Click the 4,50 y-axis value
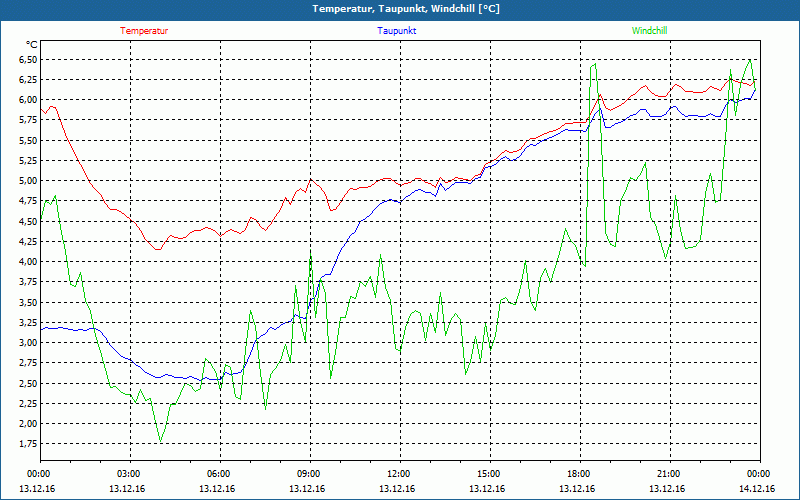 pos(29,221)
